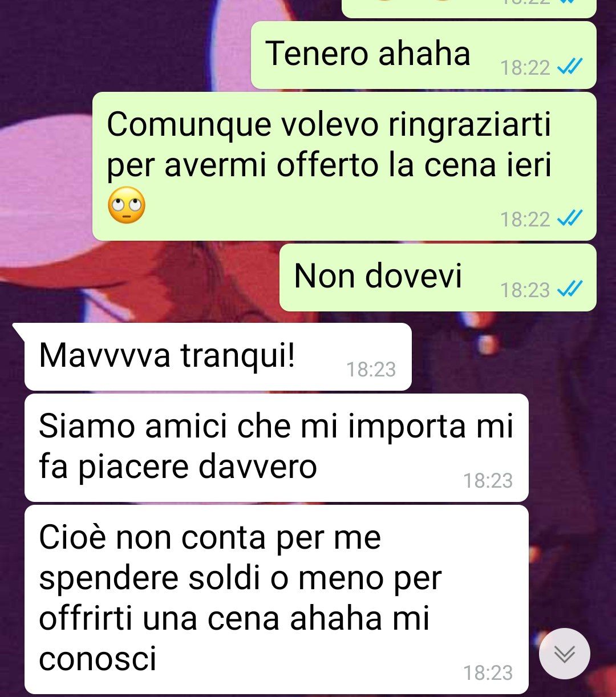Click the blue ticks on the "Comunque volevo ringraziarti" message
Image resolution: width=616 pixels, height=697 pixels.
(569, 218)
